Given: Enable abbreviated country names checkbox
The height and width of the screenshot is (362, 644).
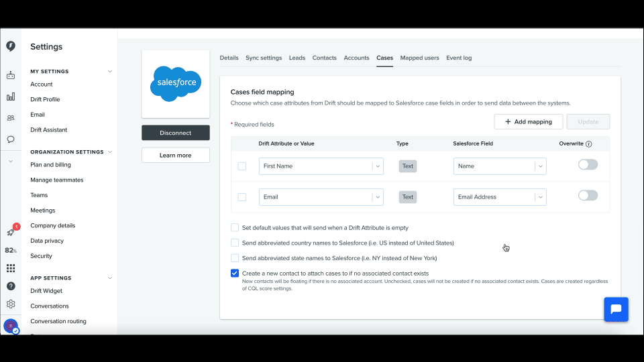Looking at the screenshot, I should pos(235,243).
